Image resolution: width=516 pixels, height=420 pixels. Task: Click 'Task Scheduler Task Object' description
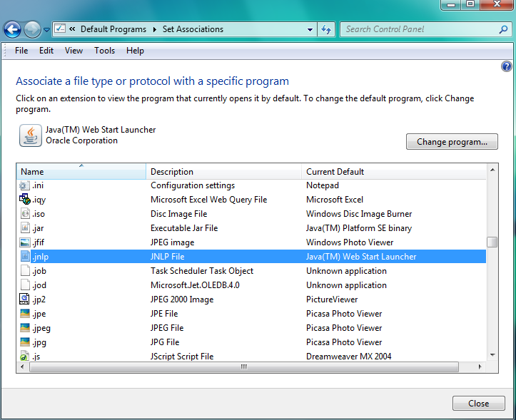(202, 271)
